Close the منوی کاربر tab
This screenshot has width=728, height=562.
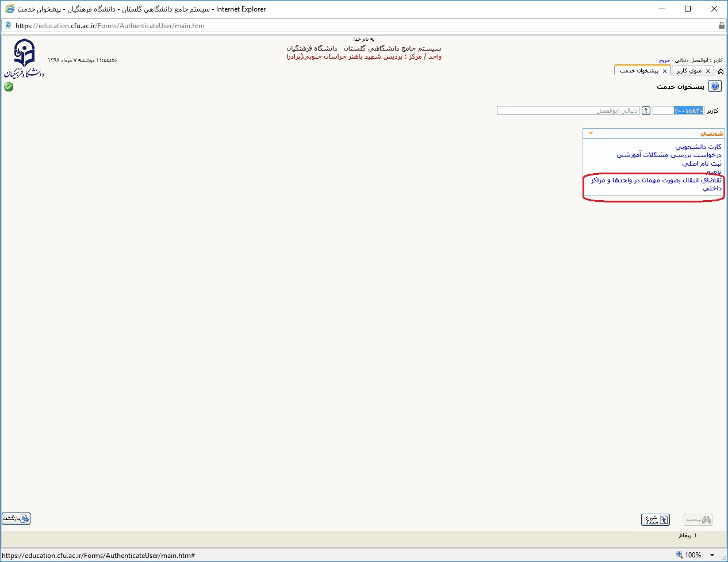708,71
